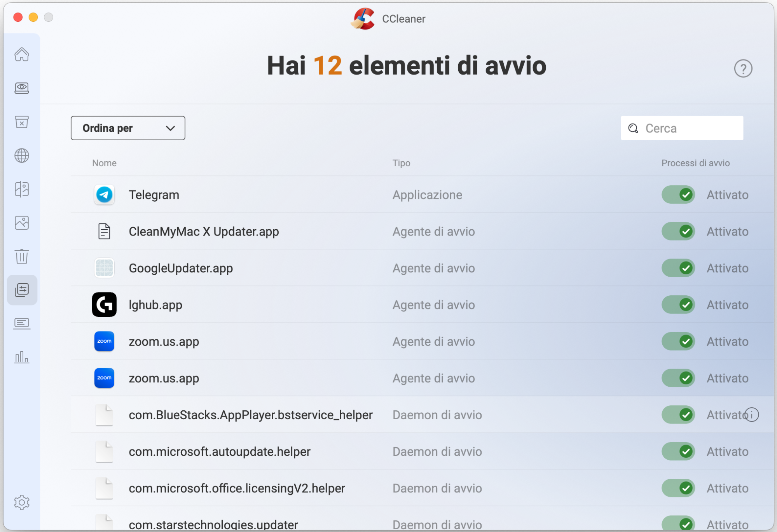Click the Tipo column header
This screenshot has width=777, height=532.
(x=401, y=163)
